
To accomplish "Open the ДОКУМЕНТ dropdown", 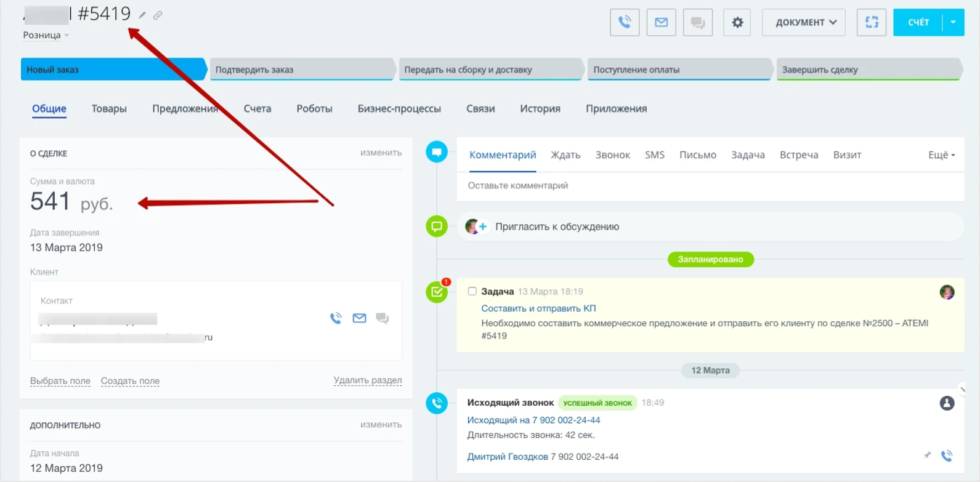I will 803,23.
